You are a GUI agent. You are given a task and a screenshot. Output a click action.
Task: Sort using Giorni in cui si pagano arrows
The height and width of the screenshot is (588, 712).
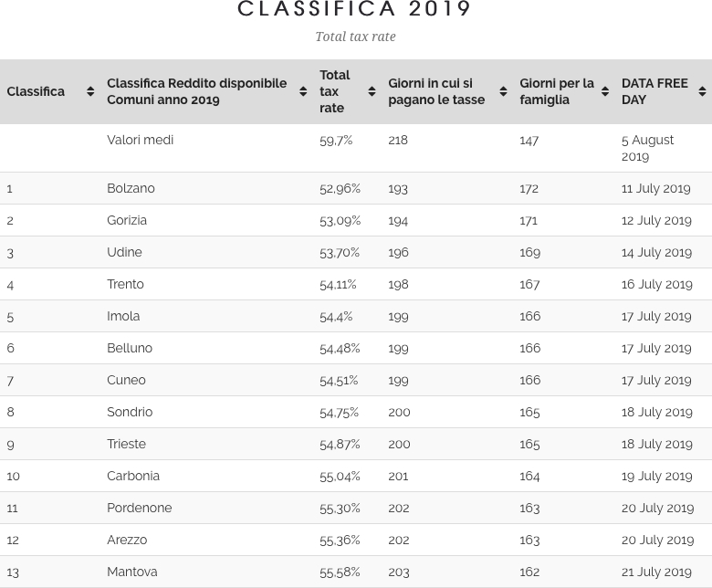[503, 91]
